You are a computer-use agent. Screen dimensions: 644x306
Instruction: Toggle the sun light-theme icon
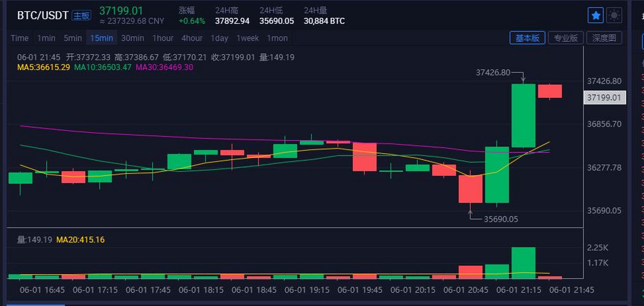(614, 16)
